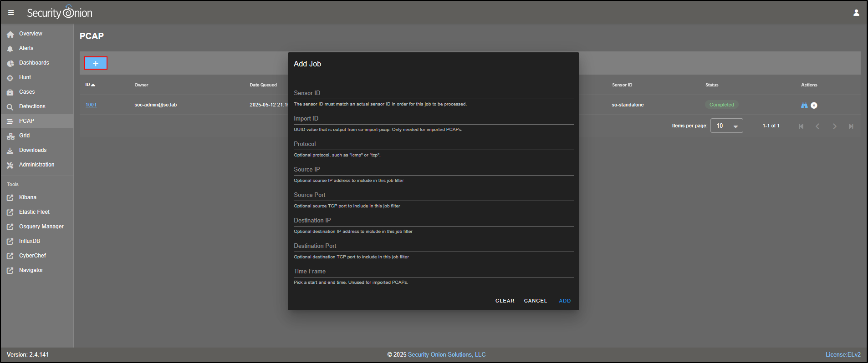Open the user account icon
Image resolution: width=868 pixels, height=363 pixels.
tap(856, 13)
